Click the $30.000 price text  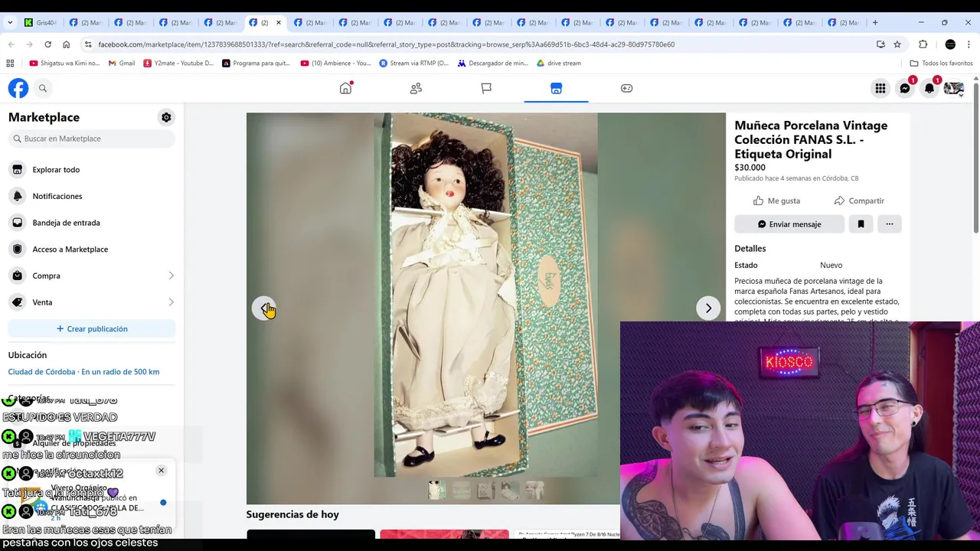click(750, 168)
